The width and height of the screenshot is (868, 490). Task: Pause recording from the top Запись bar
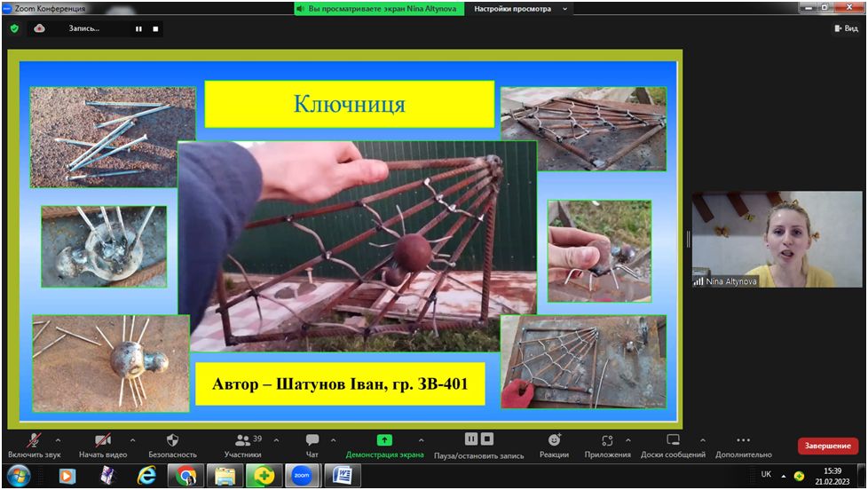tap(138, 28)
